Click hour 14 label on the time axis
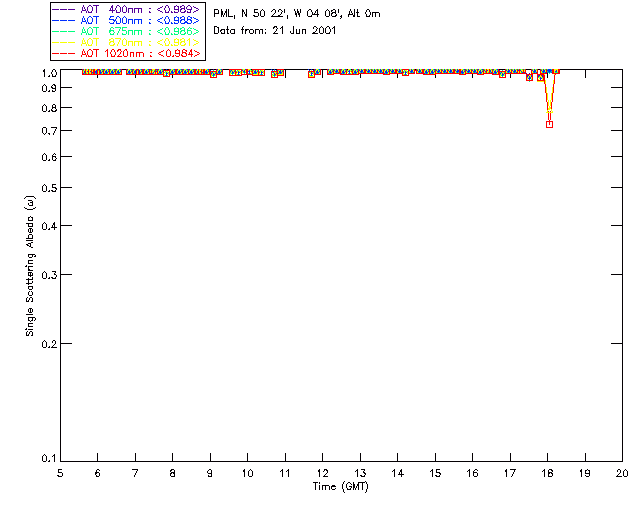This screenshot has width=640, height=512. point(398,473)
